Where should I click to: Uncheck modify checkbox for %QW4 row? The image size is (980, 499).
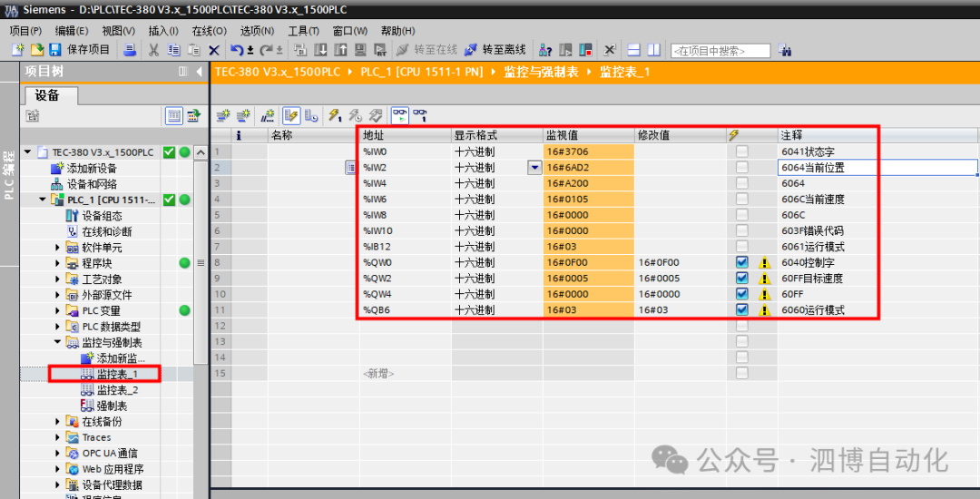pos(742,294)
